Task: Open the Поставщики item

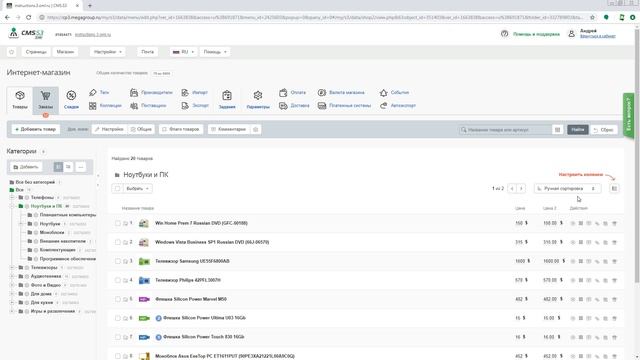Action: click(x=148, y=106)
